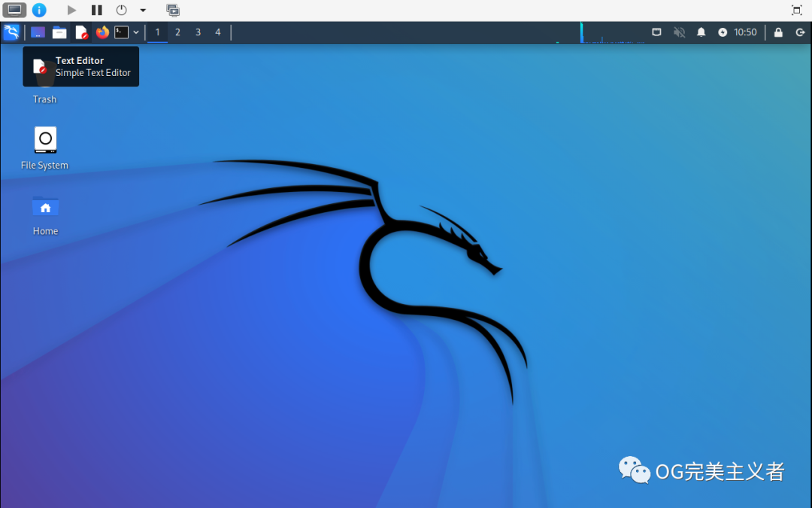Open the network connection tray icon
Viewport: 812px width, 508px height.
(656, 32)
